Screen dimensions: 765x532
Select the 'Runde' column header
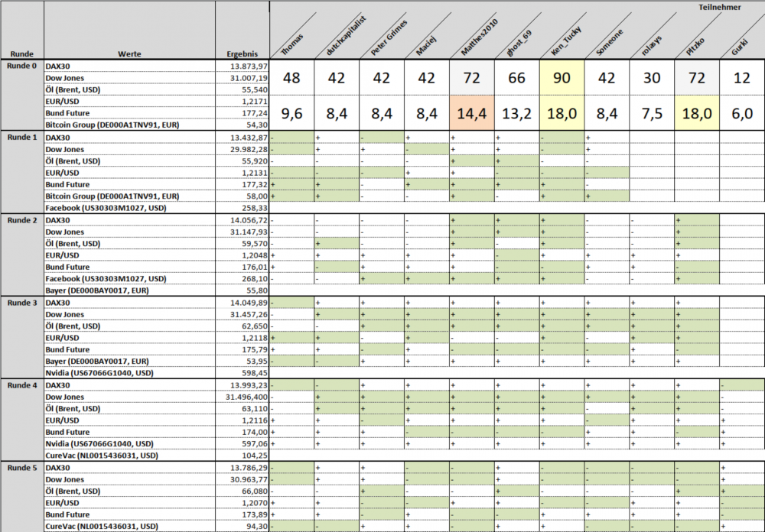(x=22, y=54)
